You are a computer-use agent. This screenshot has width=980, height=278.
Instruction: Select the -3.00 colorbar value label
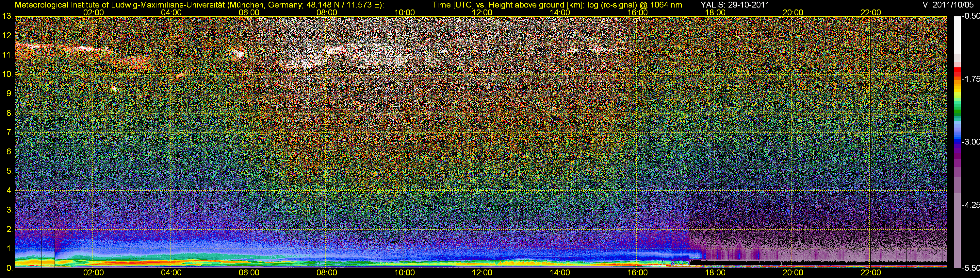(x=971, y=142)
